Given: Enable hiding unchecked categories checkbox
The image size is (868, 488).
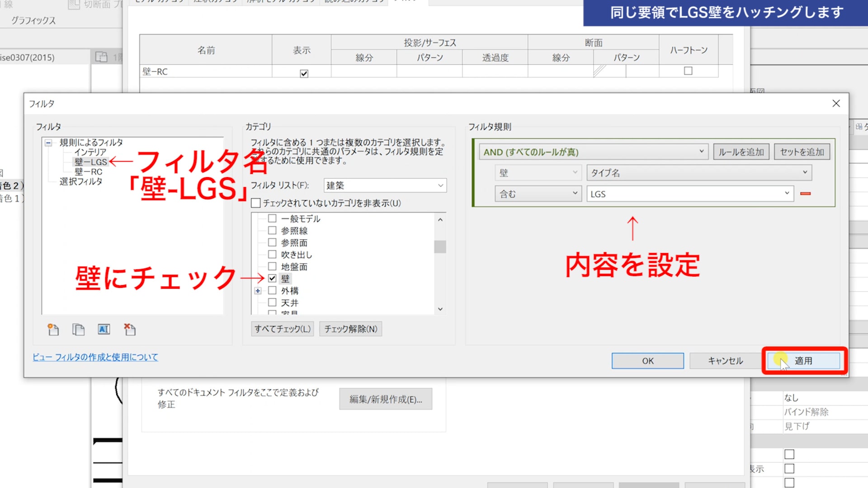Looking at the screenshot, I should (256, 203).
